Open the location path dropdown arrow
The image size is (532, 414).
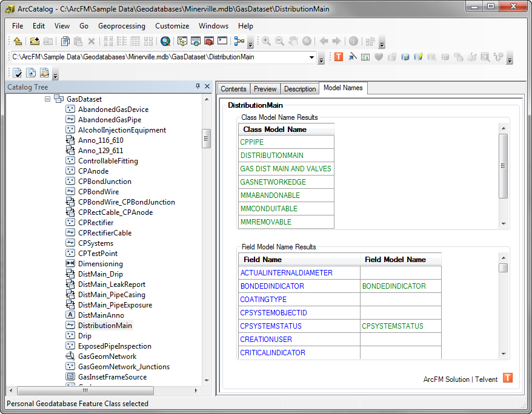311,57
